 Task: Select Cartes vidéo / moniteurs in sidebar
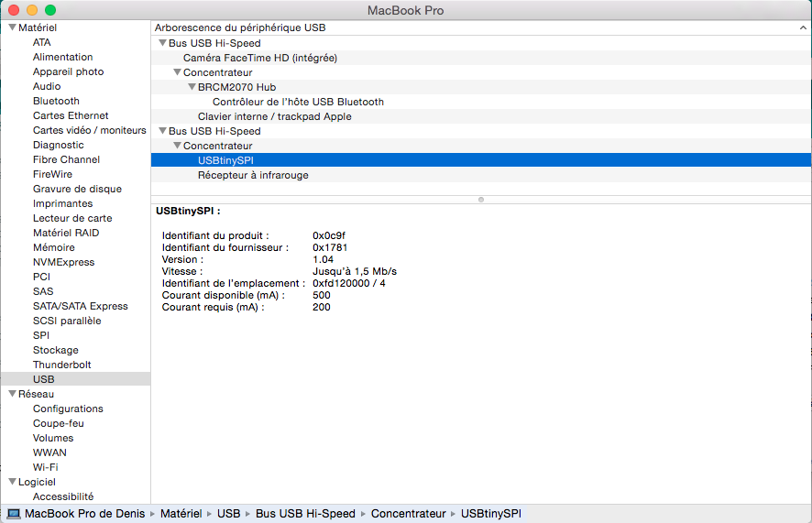(90, 130)
